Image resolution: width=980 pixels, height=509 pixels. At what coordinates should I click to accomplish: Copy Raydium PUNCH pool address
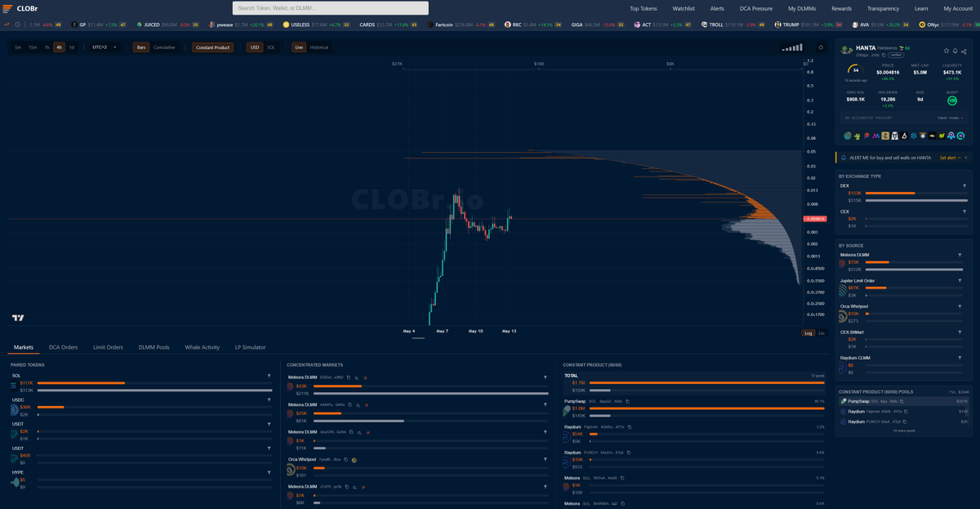[628, 452]
